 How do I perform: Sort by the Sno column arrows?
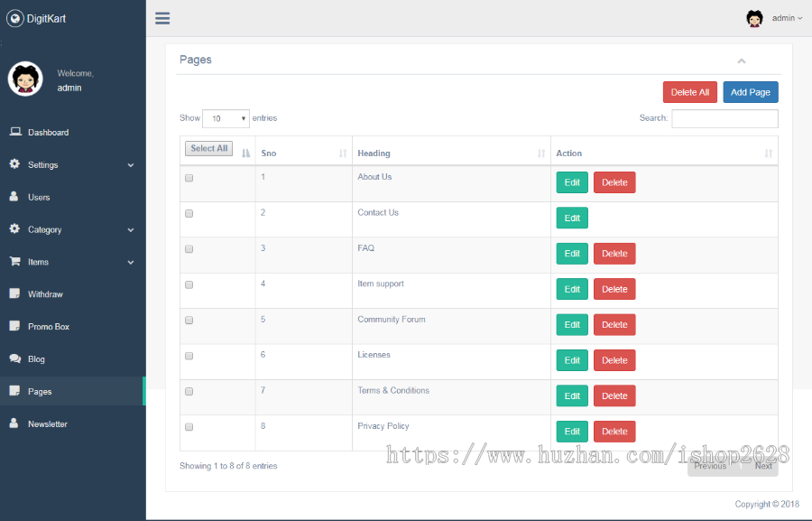pyautogui.click(x=343, y=154)
